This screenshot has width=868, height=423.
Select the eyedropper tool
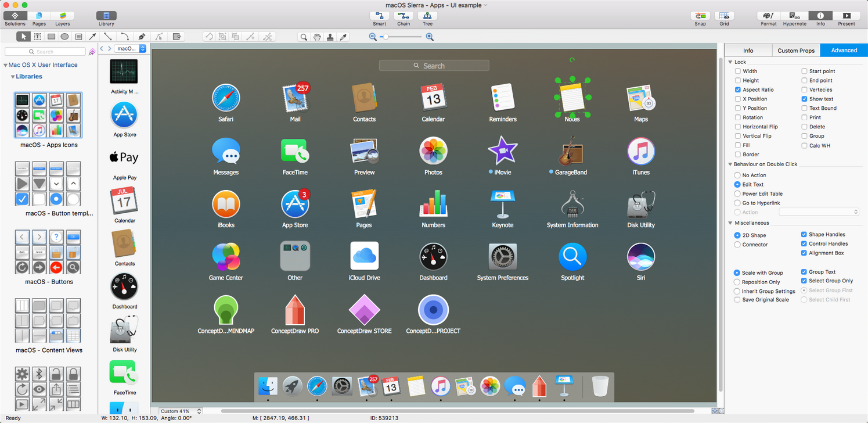343,37
